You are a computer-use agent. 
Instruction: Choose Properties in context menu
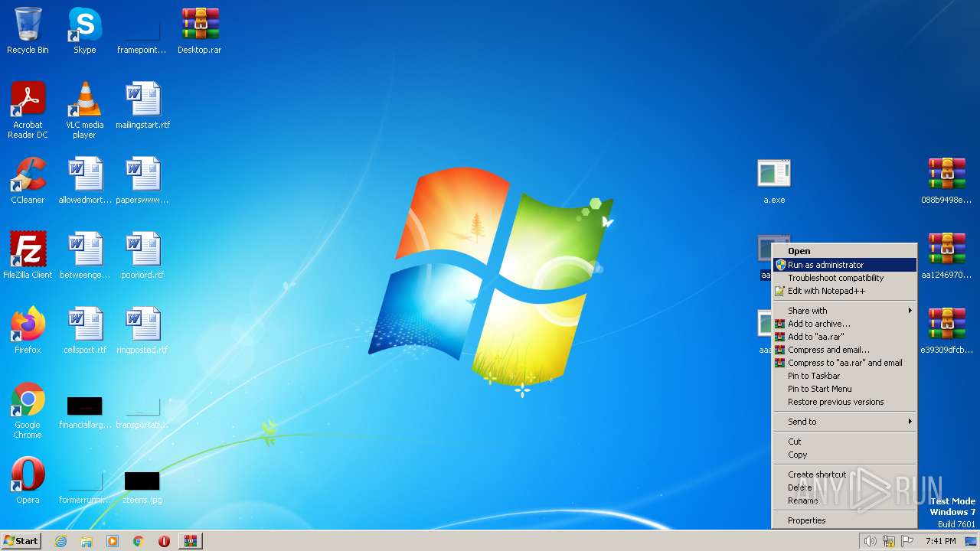tap(844, 520)
